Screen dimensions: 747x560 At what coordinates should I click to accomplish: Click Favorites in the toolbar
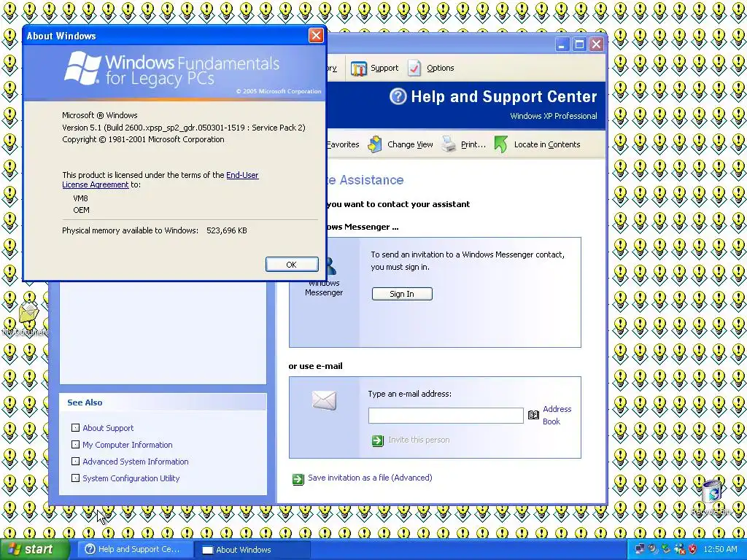pos(343,144)
